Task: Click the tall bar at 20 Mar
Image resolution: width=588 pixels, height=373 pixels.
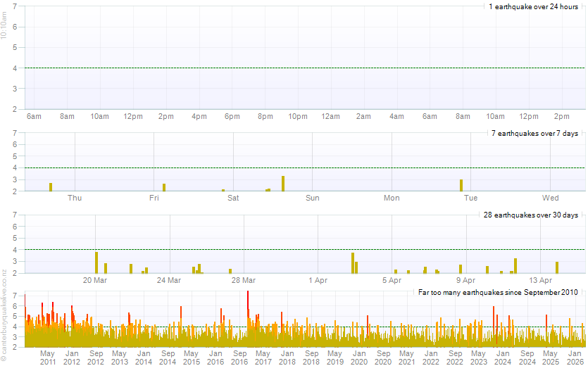Action: click(x=96, y=263)
